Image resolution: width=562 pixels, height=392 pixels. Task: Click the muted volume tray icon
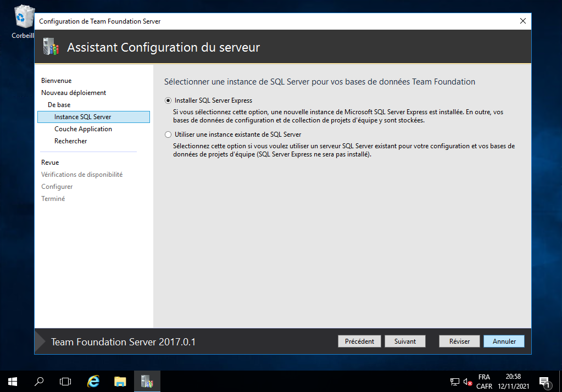pyautogui.click(x=468, y=382)
